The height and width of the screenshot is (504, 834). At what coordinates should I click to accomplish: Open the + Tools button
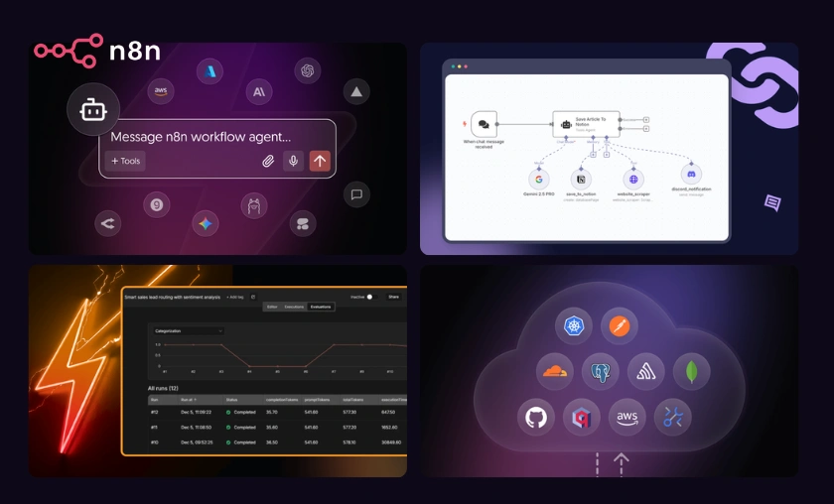click(125, 161)
